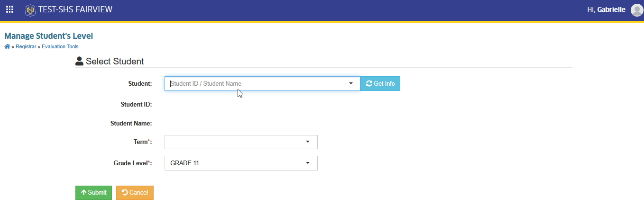Click the Get Info button

click(380, 84)
